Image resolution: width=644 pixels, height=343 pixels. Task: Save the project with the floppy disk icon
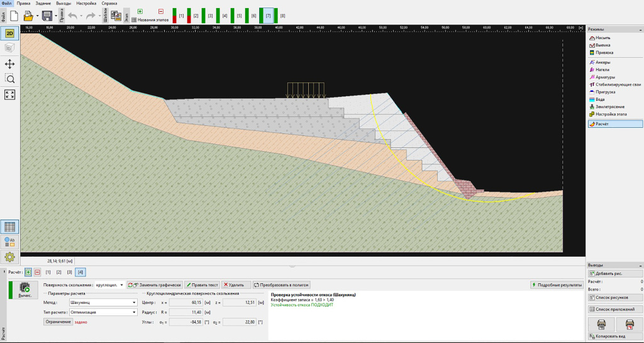pyautogui.click(x=47, y=16)
